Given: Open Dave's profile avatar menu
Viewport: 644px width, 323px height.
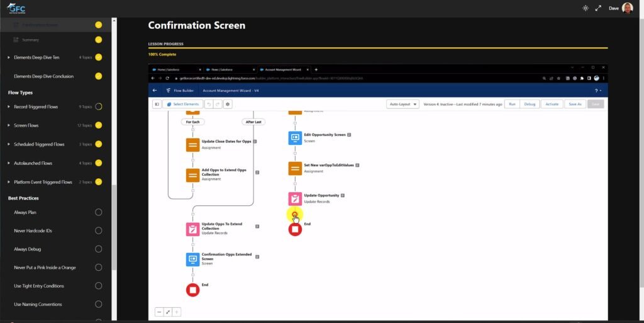Looking at the screenshot, I should point(627,8).
